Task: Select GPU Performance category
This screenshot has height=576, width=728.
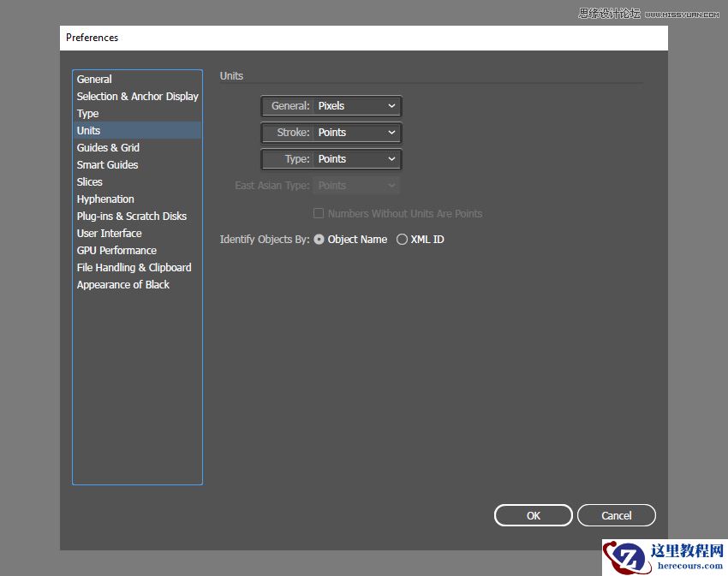Action: 137,251
